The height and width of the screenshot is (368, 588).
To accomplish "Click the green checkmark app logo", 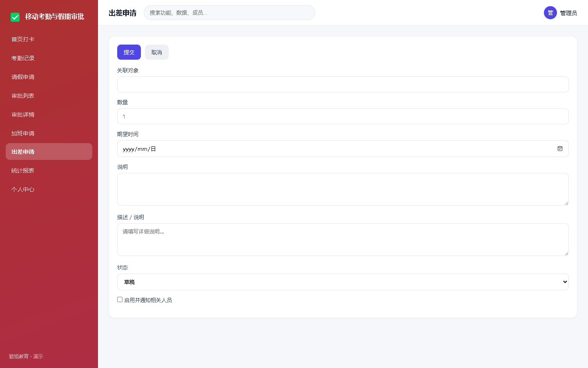I will [x=15, y=17].
